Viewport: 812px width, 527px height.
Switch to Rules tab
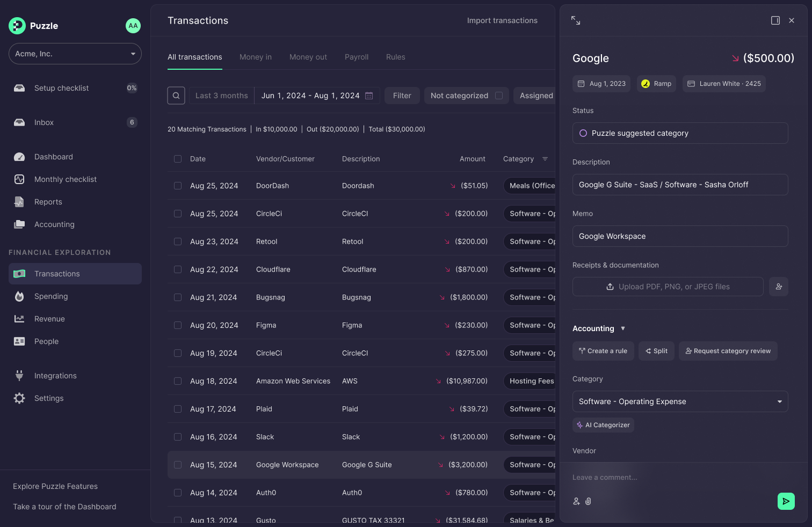(396, 57)
